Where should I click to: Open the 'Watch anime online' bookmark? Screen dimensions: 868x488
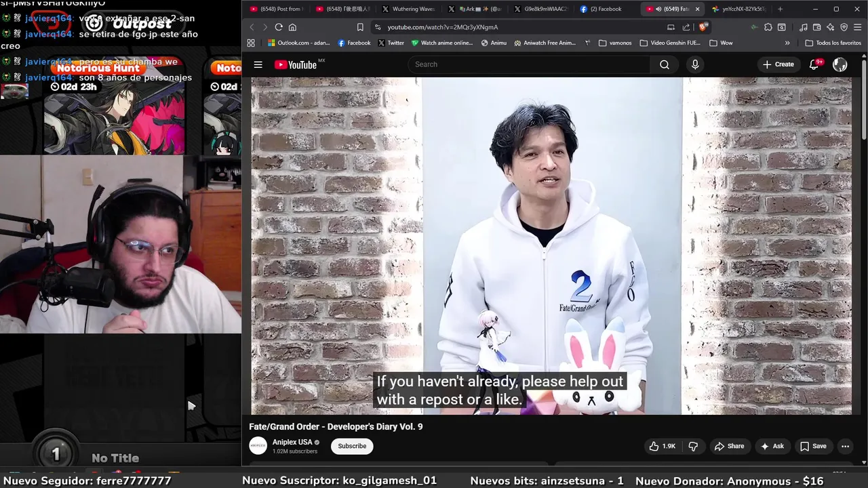click(x=442, y=43)
